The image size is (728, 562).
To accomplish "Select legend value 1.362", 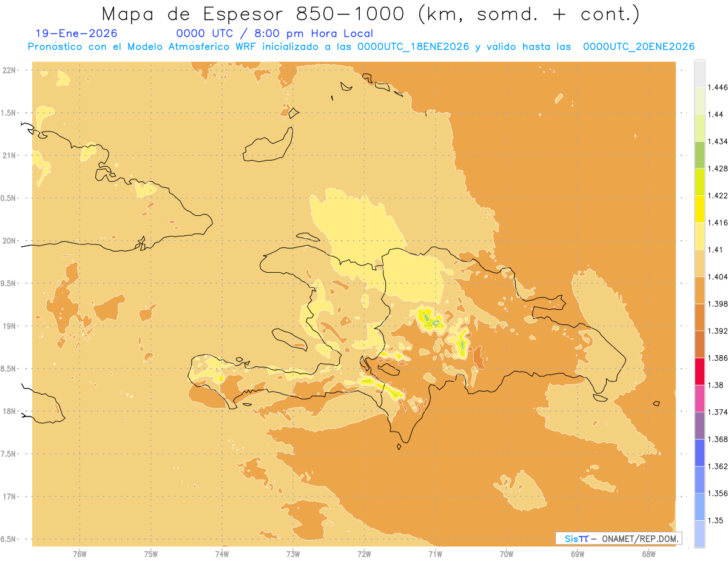I will [x=716, y=466].
